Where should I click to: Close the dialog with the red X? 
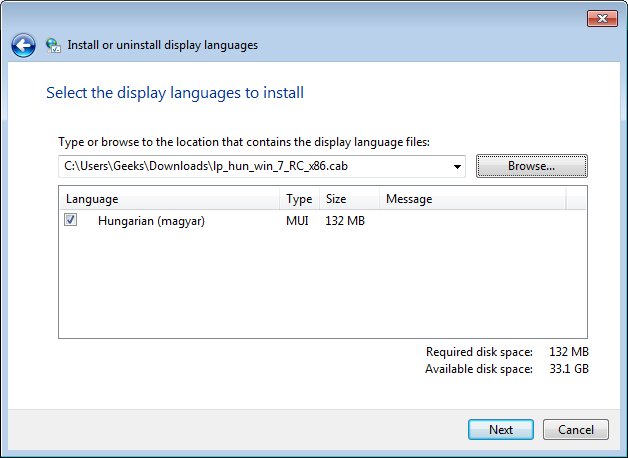602,18
